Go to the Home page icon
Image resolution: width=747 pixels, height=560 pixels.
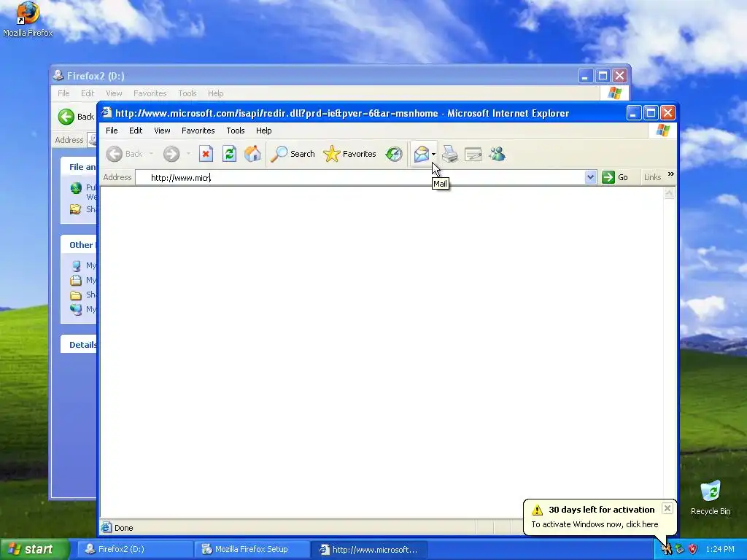click(x=252, y=154)
